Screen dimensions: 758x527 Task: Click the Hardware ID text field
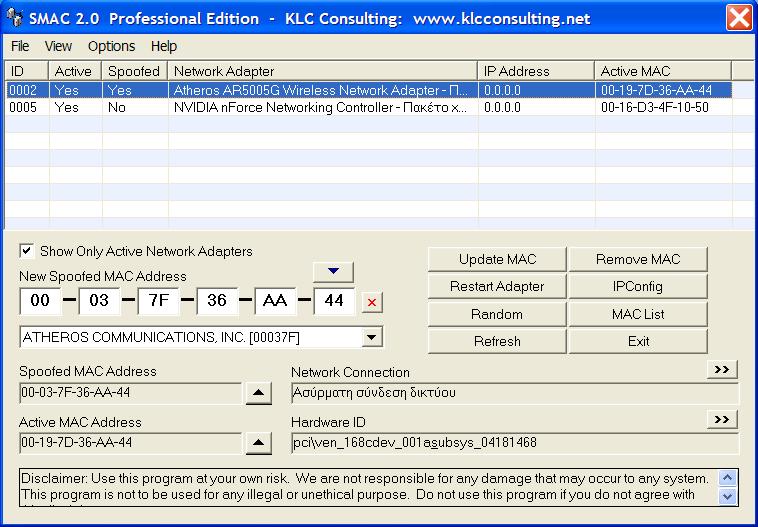[515, 443]
